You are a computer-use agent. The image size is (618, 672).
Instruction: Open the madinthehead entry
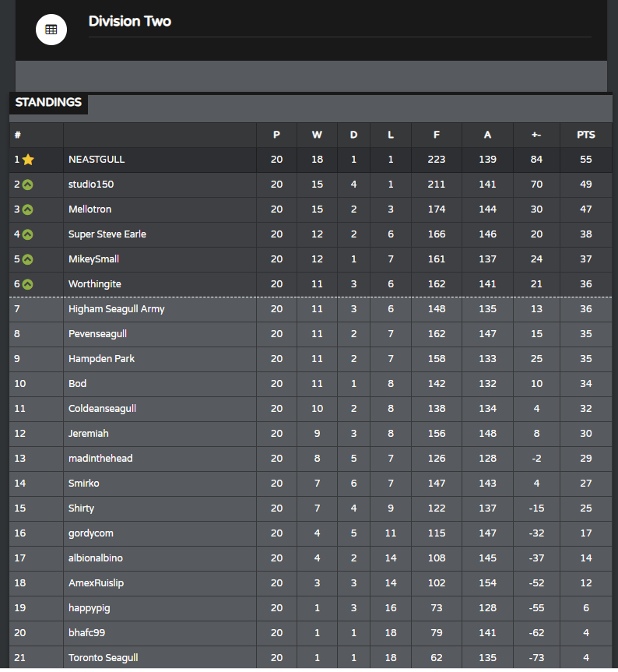coord(100,458)
